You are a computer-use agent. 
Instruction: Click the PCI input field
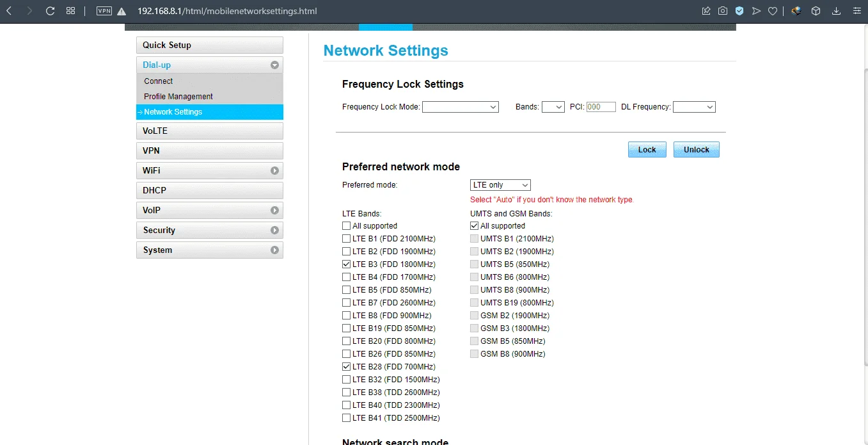(601, 108)
